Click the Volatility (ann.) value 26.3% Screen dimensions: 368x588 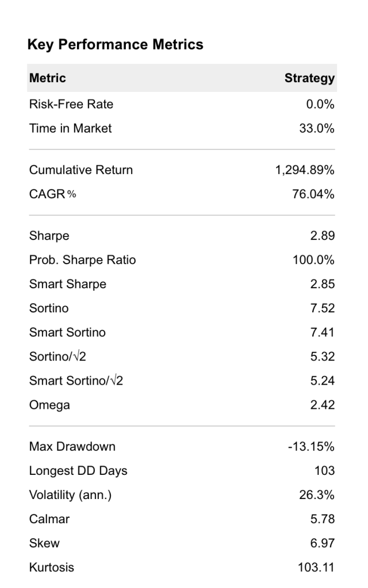pos(317,495)
